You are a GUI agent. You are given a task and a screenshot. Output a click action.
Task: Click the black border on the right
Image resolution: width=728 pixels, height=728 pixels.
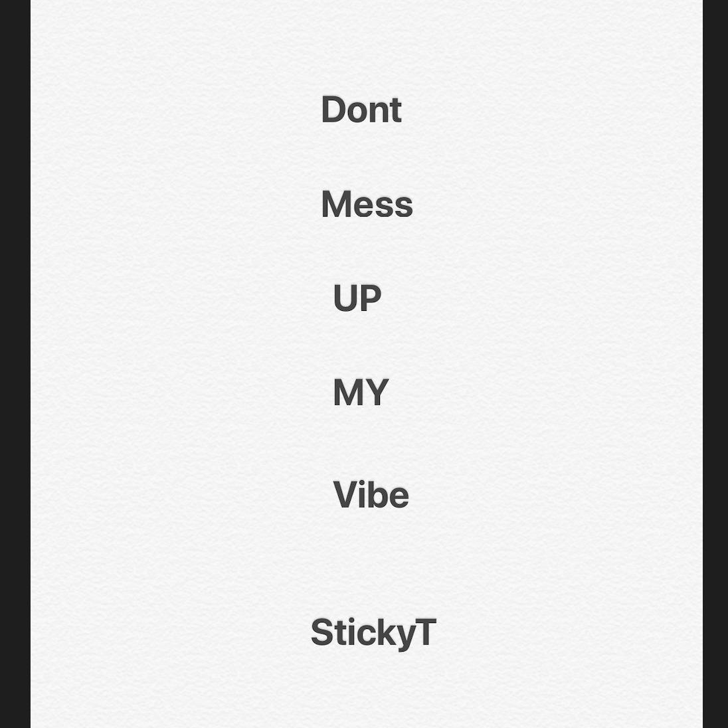pyautogui.click(x=715, y=364)
